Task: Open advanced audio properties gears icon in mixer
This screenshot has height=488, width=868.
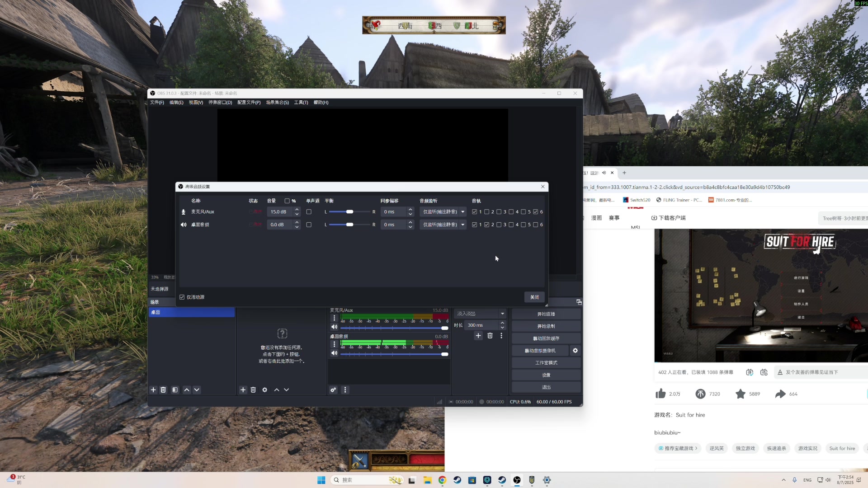Action: 333,390
